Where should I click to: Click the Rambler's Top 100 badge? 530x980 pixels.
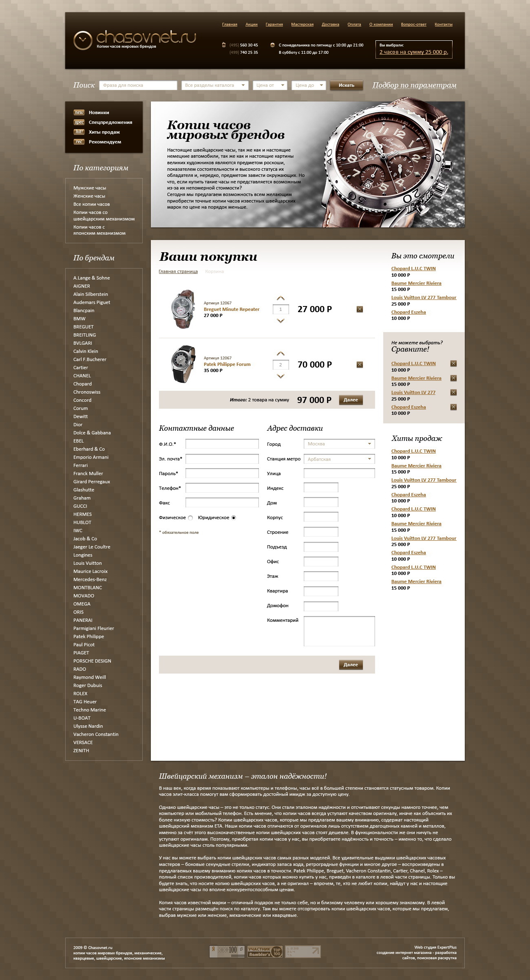tap(264, 951)
